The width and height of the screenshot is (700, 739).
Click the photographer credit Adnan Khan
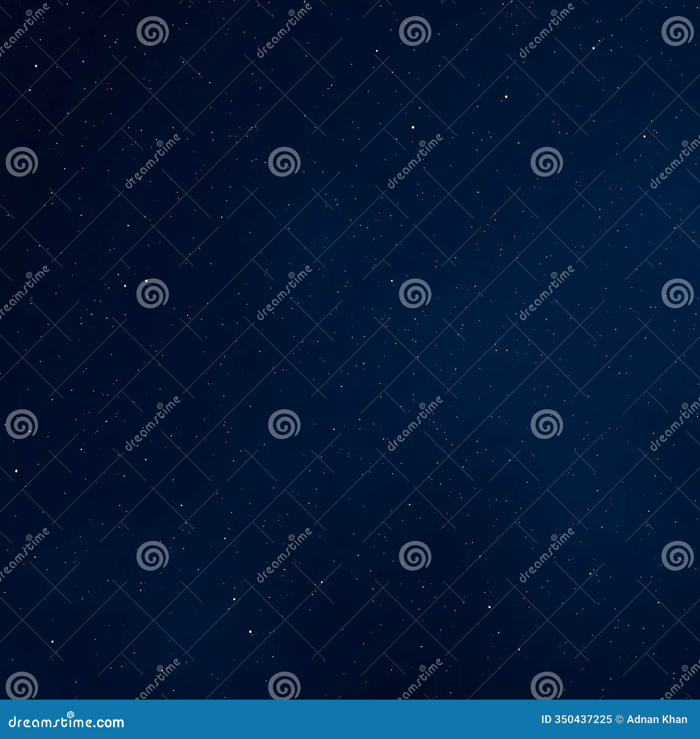[656, 718]
